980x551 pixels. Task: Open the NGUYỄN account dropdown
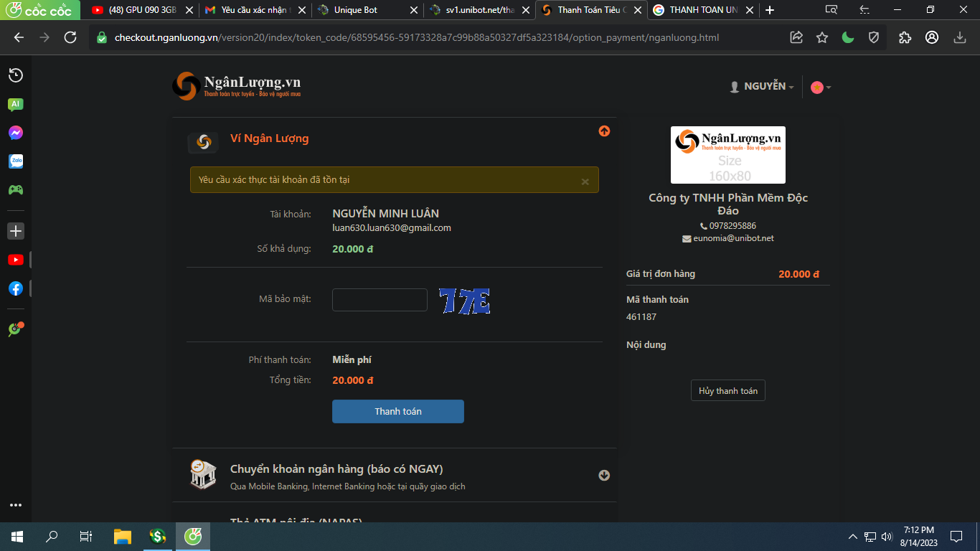tap(762, 87)
